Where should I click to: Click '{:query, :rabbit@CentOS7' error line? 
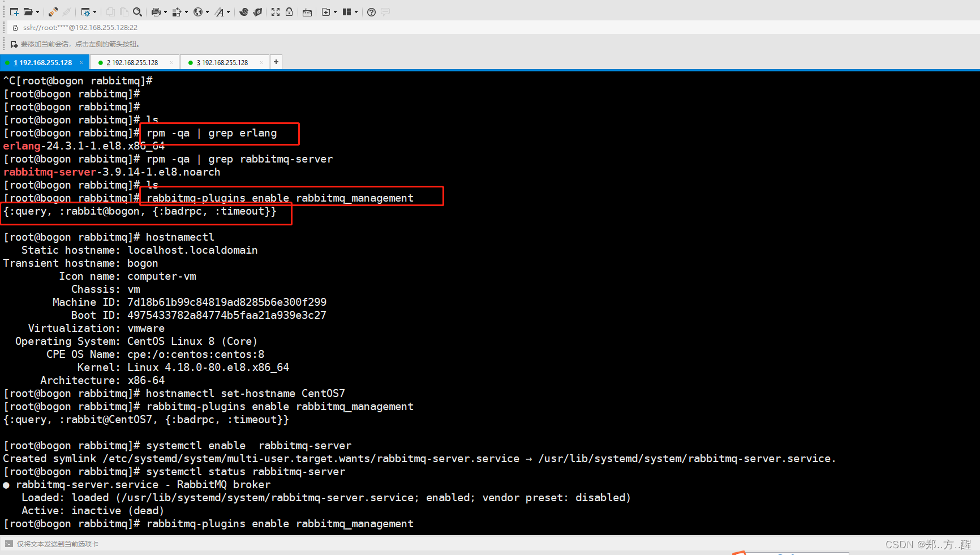[x=146, y=420]
